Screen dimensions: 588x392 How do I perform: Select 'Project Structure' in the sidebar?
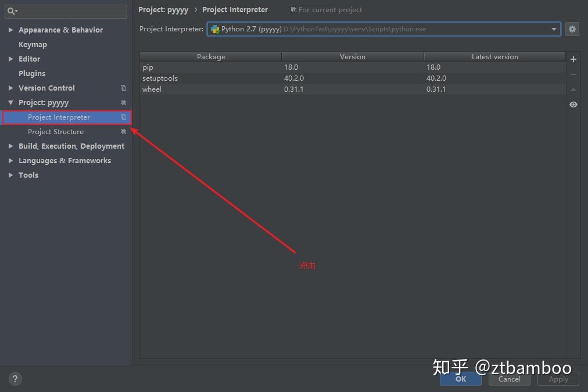56,131
